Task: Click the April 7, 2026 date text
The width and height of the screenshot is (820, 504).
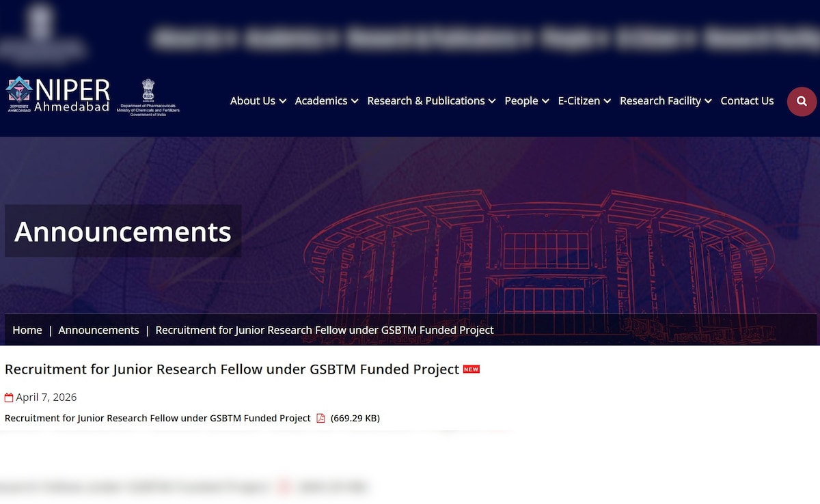Action: (x=46, y=397)
